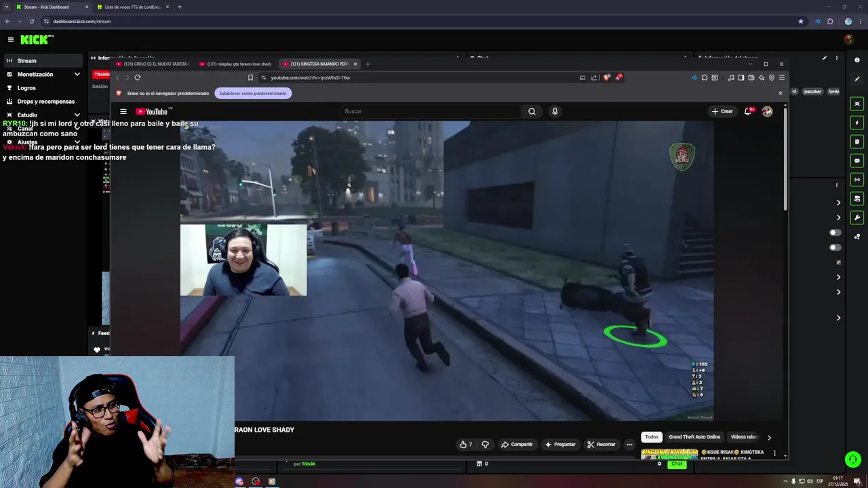
Task: Bookmark the Kick dashboard with star icon
Action: point(801,21)
